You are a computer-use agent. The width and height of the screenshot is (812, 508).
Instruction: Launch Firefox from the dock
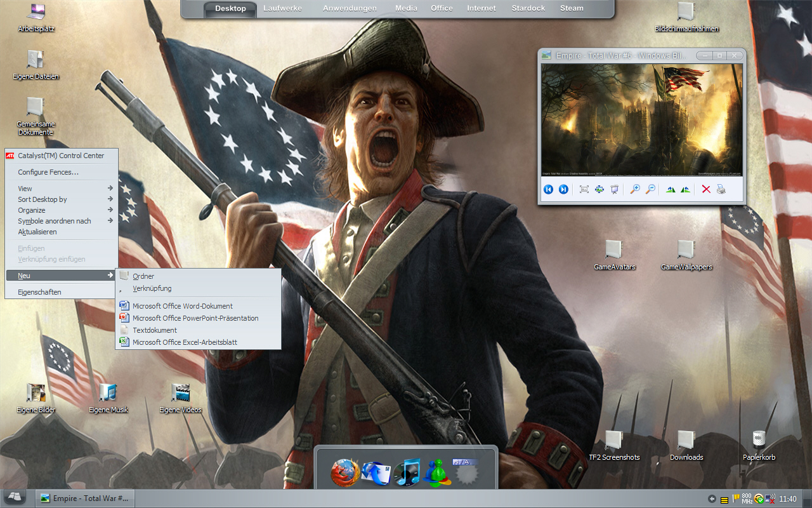pos(345,472)
